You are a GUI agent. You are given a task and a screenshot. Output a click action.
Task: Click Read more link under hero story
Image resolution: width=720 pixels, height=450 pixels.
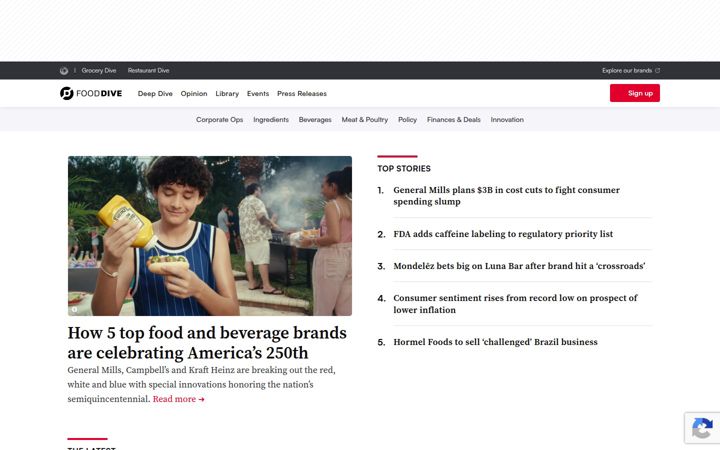click(x=179, y=399)
